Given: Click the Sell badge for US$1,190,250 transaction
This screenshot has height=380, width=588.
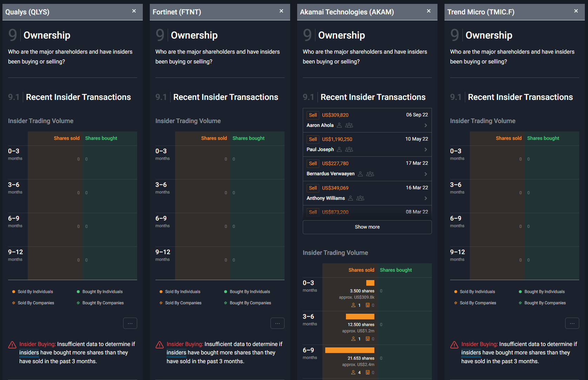Looking at the screenshot, I should pos(313,139).
